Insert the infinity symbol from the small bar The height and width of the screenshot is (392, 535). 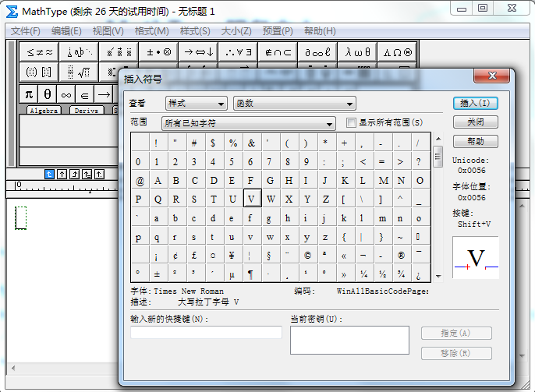(x=66, y=94)
